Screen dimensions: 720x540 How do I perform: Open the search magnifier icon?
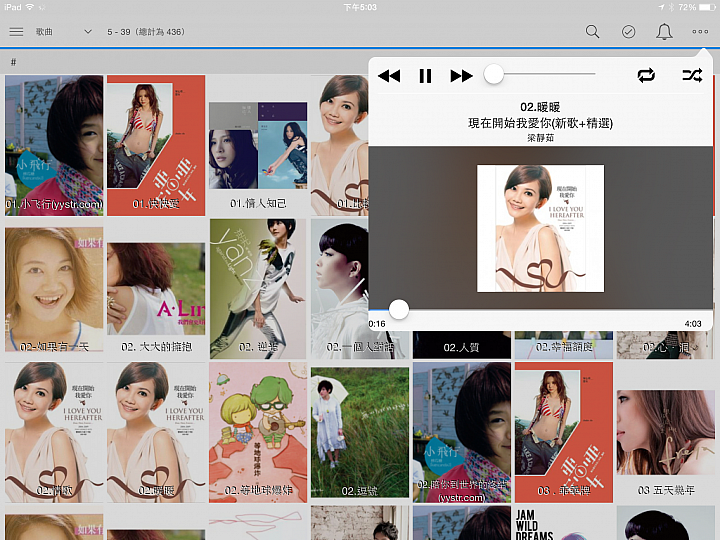pos(592,32)
